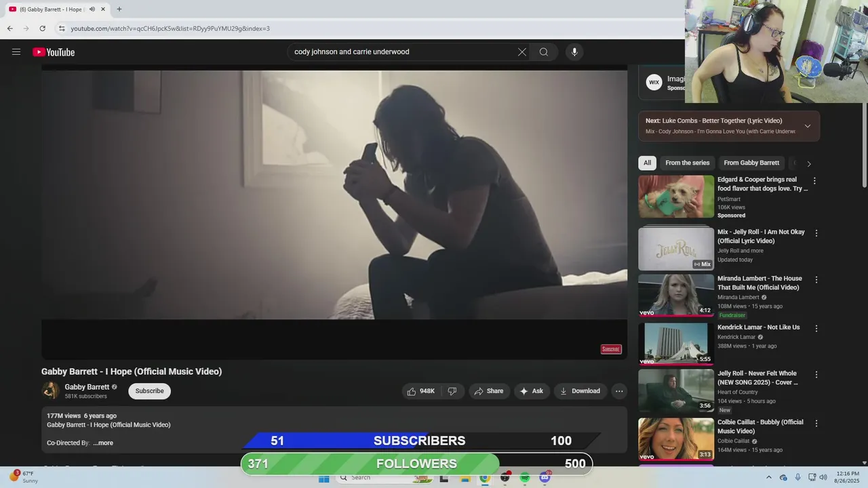Open the Edgard & Cooper dog thumbnail
This screenshot has width=868, height=488.
pyautogui.click(x=676, y=197)
